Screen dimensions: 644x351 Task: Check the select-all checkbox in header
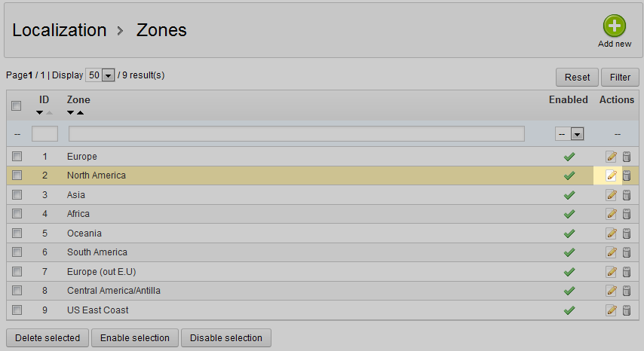(x=17, y=106)
